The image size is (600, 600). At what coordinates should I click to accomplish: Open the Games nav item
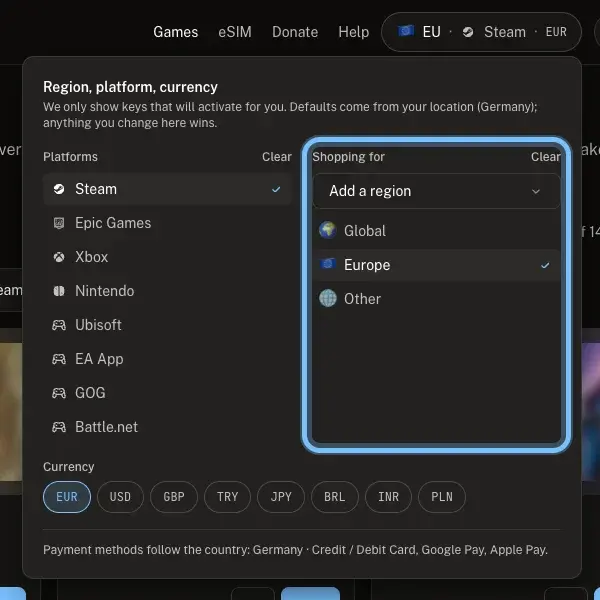click(176, 32)
